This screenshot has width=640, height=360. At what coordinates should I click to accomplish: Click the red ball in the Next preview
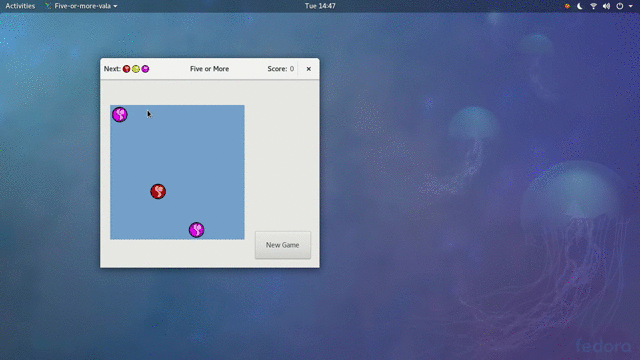(x=127, y=69)
